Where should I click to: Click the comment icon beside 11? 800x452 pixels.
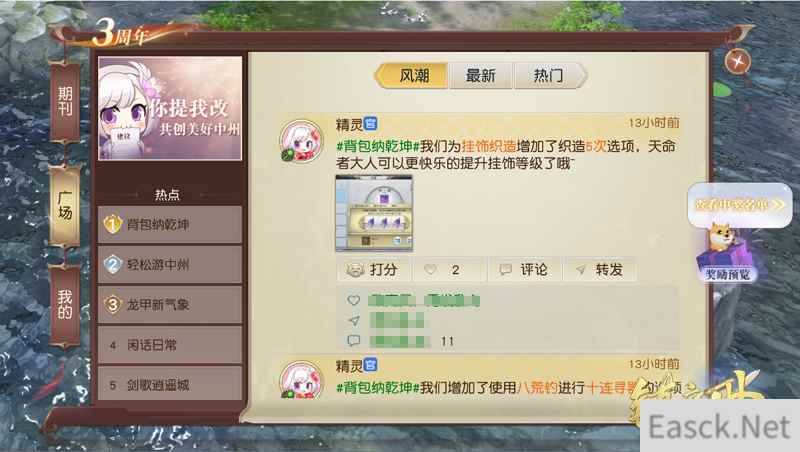click(x=354, y=340)
